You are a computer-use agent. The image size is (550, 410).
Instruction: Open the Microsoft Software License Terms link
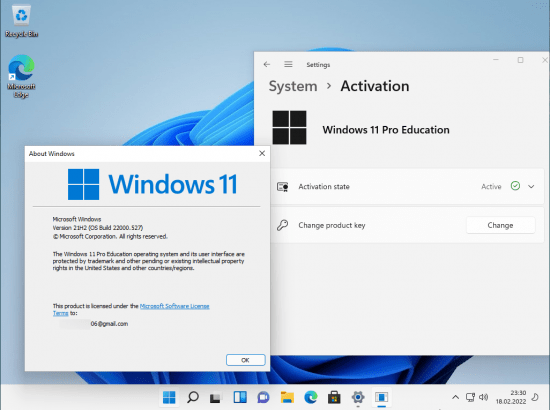pos(174,306)
